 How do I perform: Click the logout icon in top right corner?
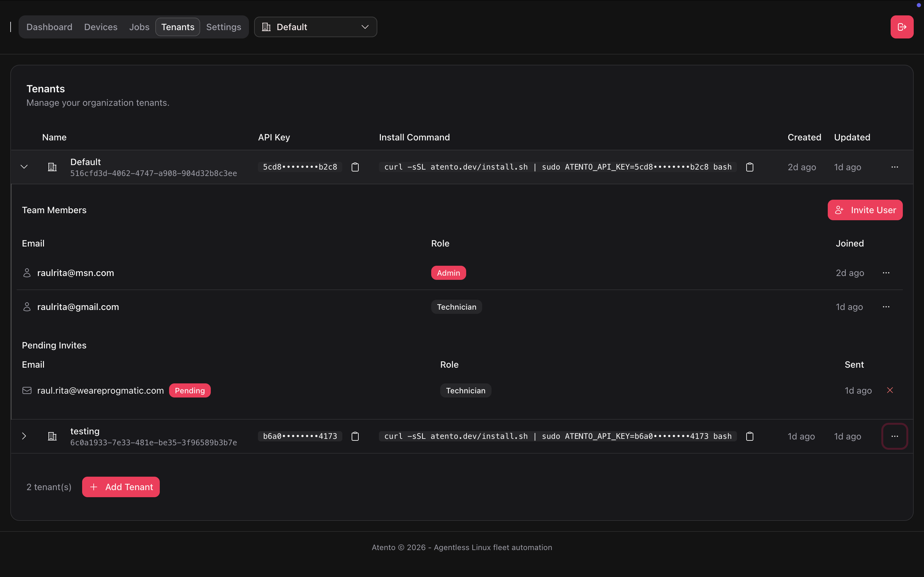902,27
